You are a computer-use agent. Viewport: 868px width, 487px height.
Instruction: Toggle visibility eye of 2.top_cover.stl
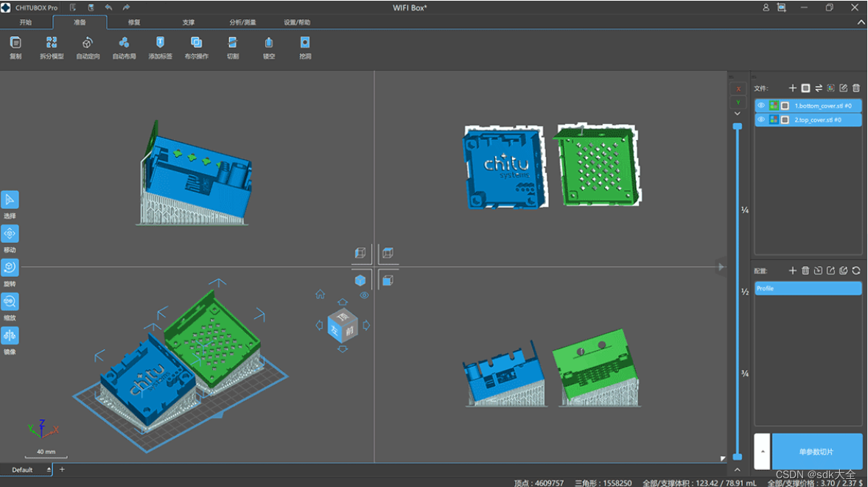click(x=761, y=119)
